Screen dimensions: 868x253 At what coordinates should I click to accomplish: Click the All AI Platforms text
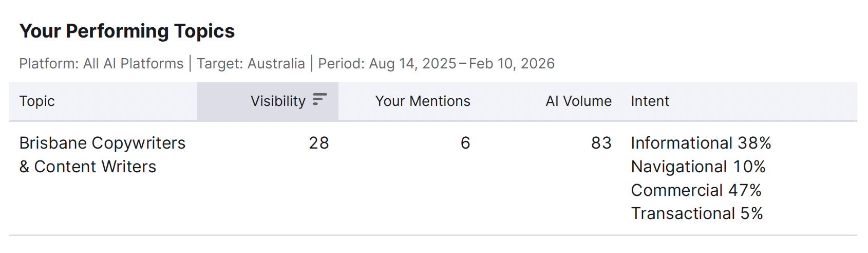point(133,64)
